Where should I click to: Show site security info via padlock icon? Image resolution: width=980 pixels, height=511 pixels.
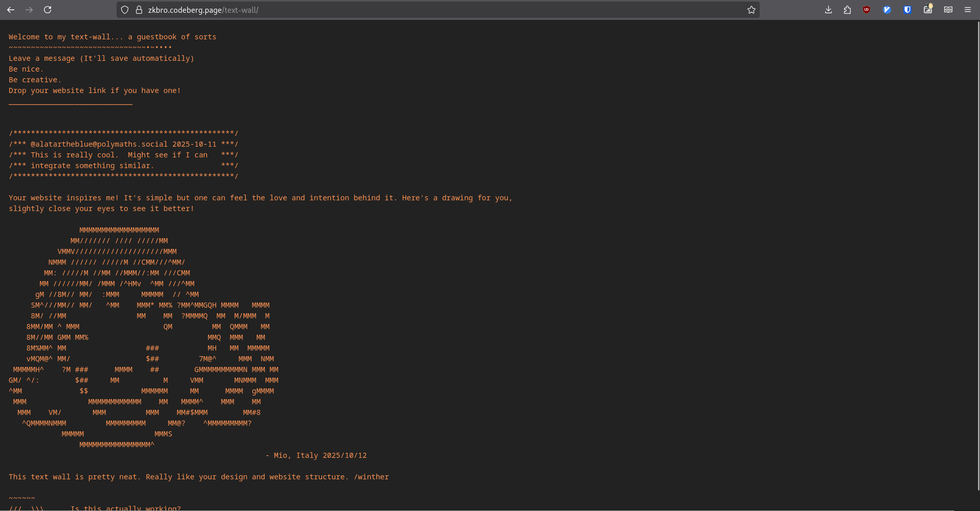click(139, 10)
